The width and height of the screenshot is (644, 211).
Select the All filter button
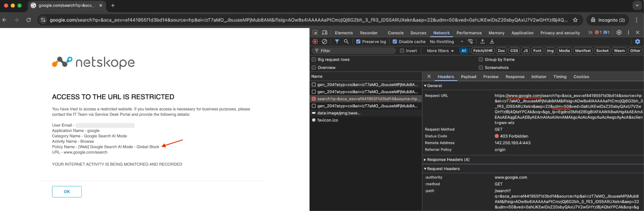(x=464, y=51)
